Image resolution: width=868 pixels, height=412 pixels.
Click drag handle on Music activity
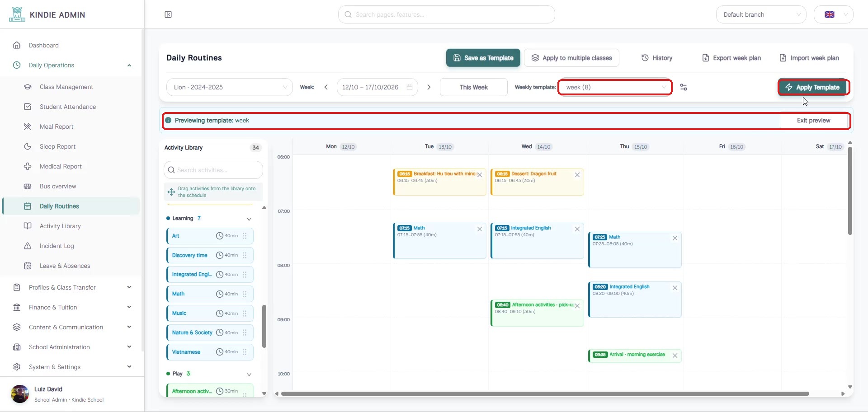[245, 313]
